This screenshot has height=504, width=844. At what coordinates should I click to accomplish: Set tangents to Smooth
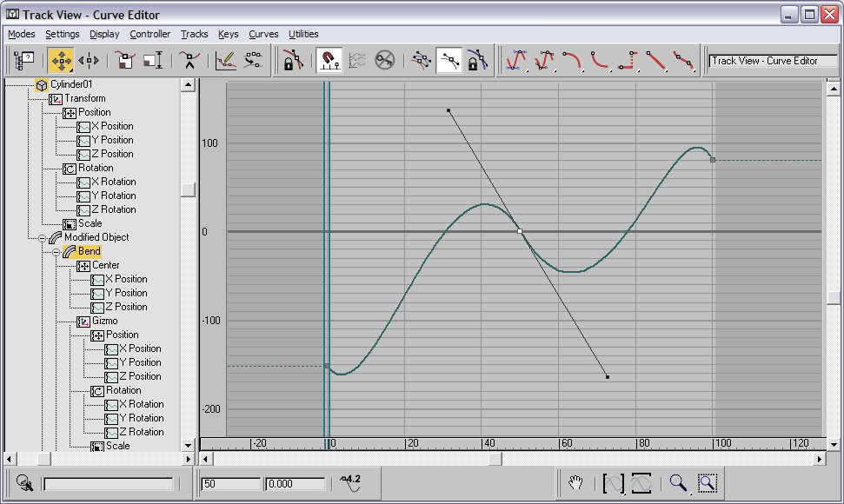(x=684, y=60)
